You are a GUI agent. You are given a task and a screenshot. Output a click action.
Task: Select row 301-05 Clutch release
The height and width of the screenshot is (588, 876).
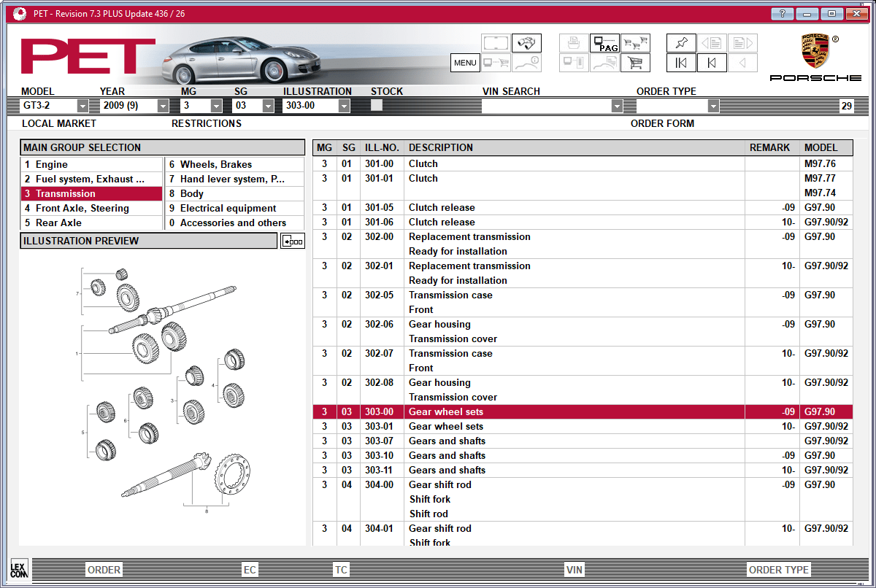click(x=583, y=208)
